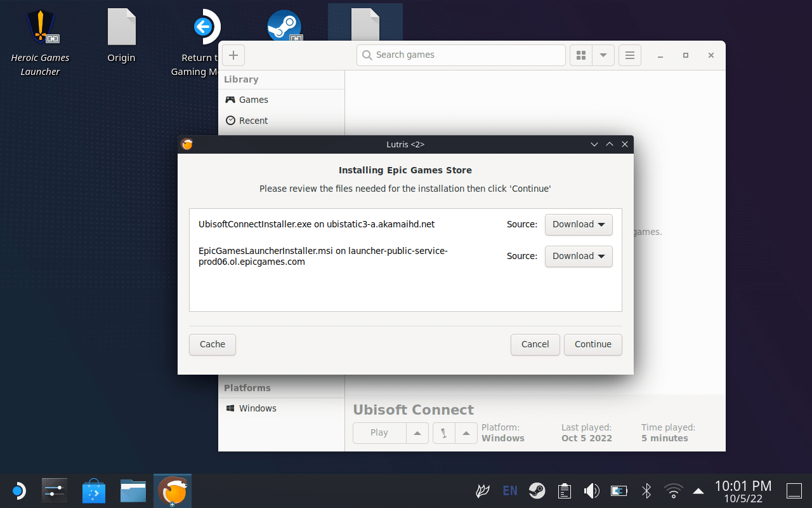This screenshot has width=812, height=508.
Task: Click the Show Desktop button in the taskbar
Action: click(x=794, y=491)
